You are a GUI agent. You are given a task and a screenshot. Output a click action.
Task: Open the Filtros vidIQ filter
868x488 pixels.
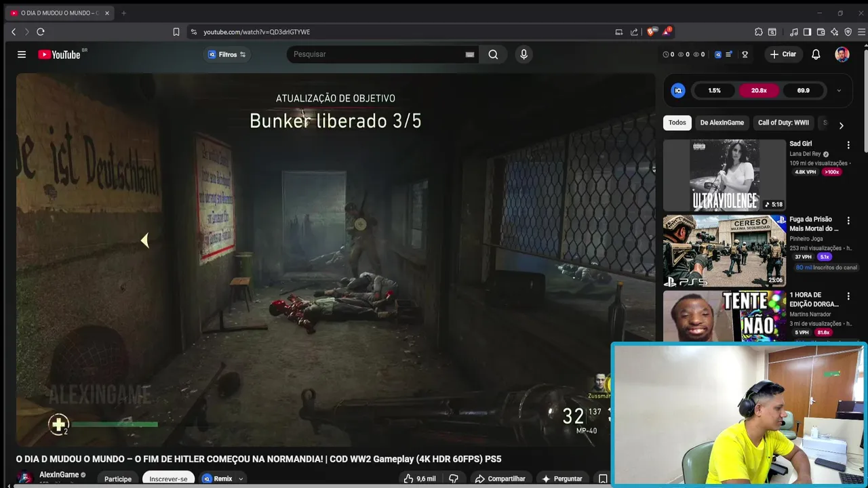[x=227, y=54]
